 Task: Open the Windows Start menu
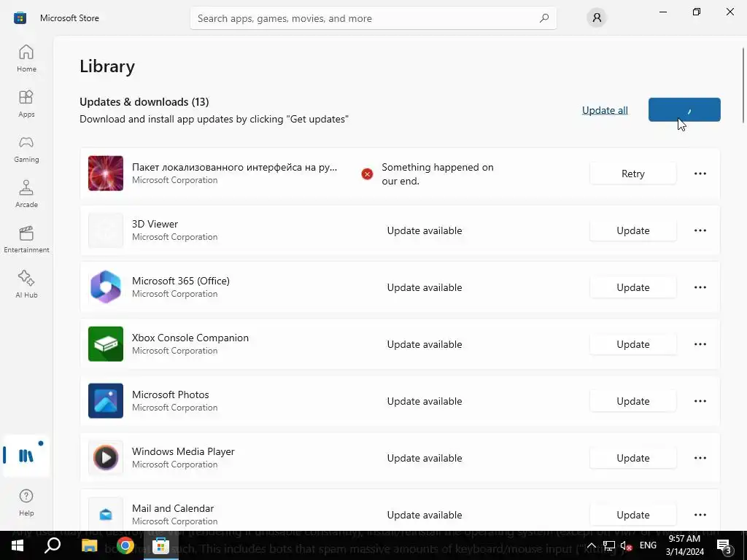pos(18,545)
